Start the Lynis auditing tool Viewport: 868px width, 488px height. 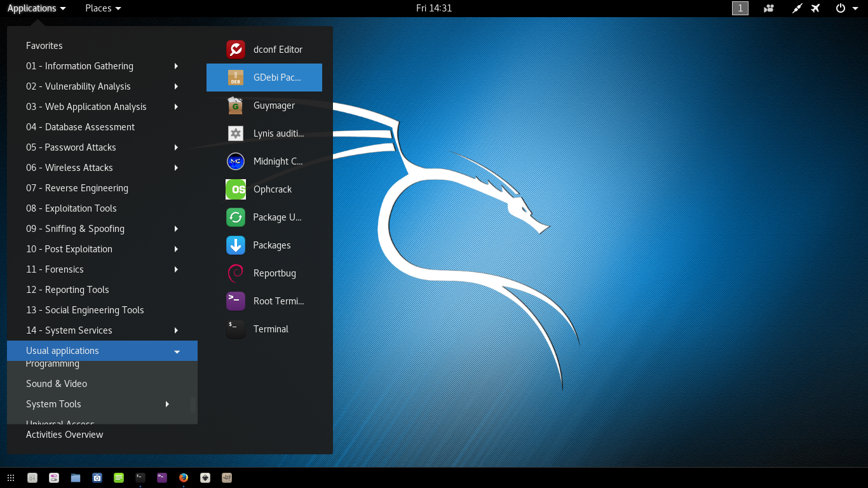(x=278, y=133)
